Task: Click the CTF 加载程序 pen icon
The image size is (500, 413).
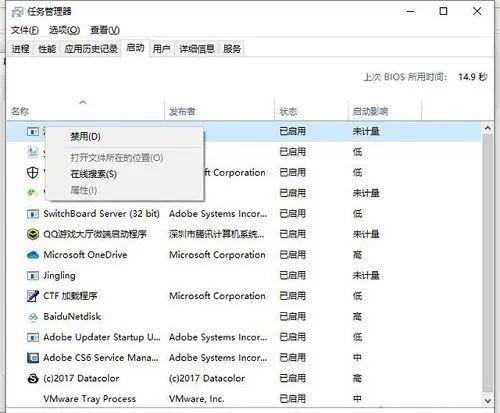Action: coord(33,296)
